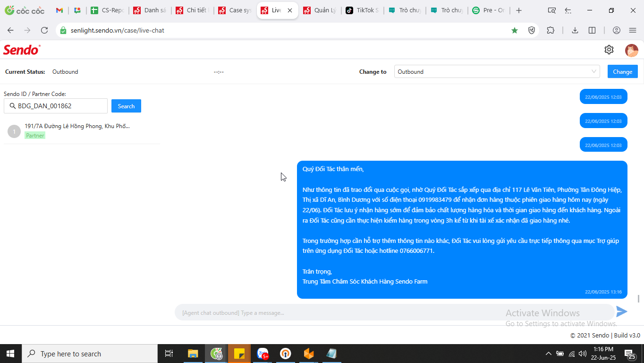This screenshot has height=363, width=644.
Task: Go forward with the forward arrow
Action: coord(27,30)
